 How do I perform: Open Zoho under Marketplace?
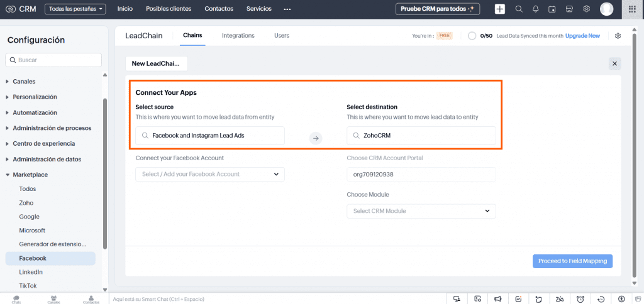(x=26, y=203)
